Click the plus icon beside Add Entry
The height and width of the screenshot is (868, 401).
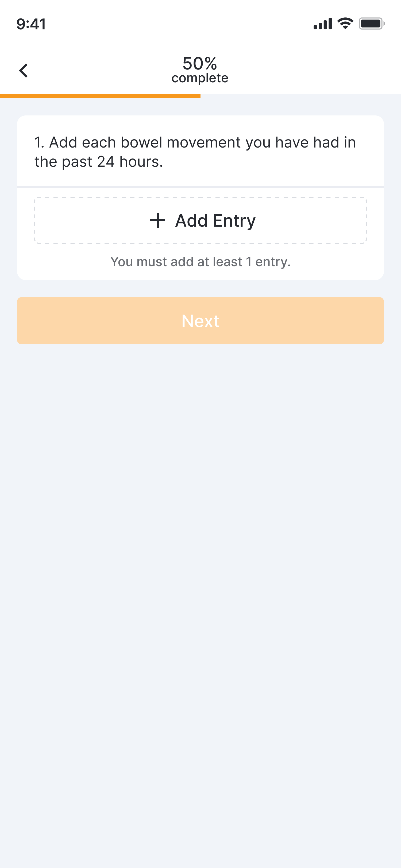[157, 220]
